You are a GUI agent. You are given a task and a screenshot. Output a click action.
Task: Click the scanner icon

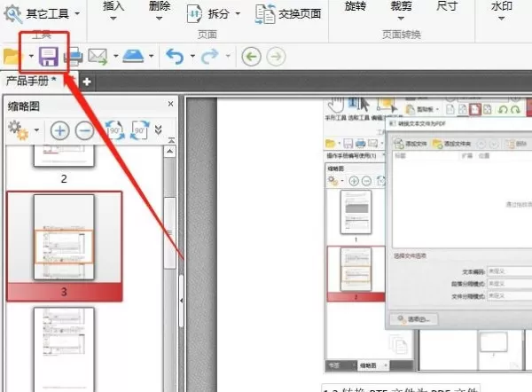[x=133, y=56]
